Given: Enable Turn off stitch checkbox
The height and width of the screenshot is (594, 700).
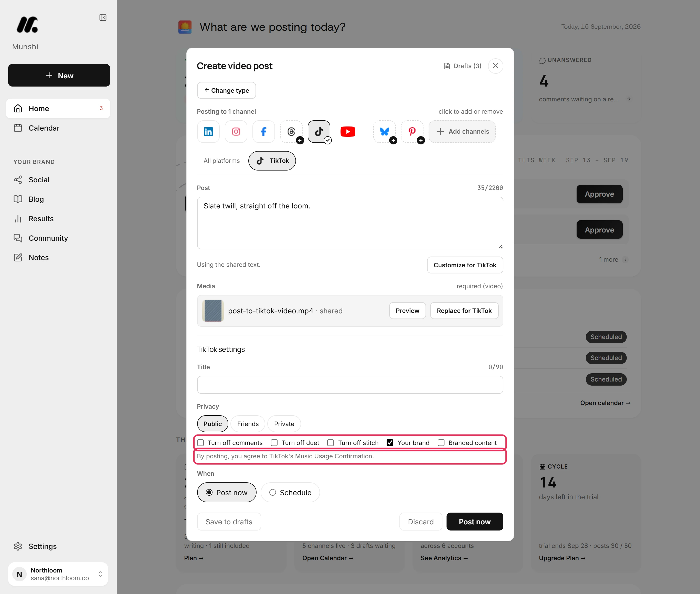Looking at the screenshot, I should point(331,443).
